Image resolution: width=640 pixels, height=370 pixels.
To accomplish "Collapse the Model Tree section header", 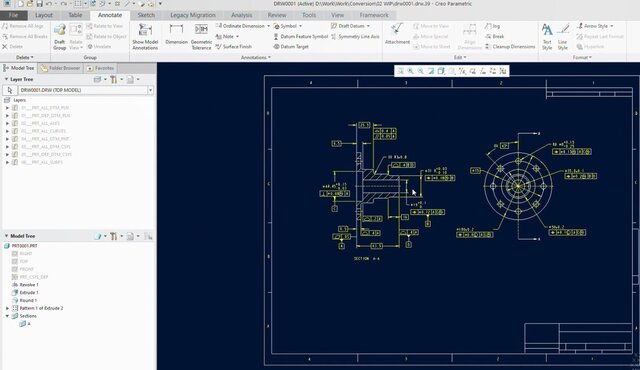I will (6, 236).
